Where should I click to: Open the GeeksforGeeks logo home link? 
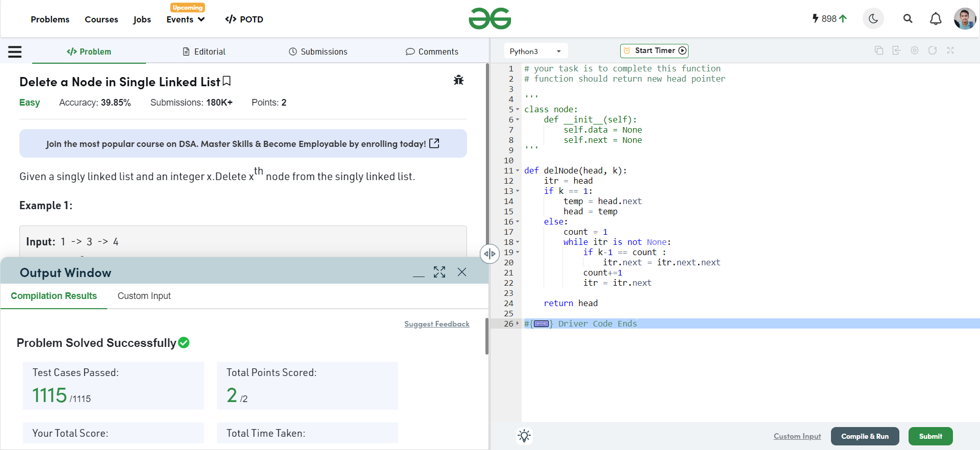pyautogui.click(x=490, y=19)
